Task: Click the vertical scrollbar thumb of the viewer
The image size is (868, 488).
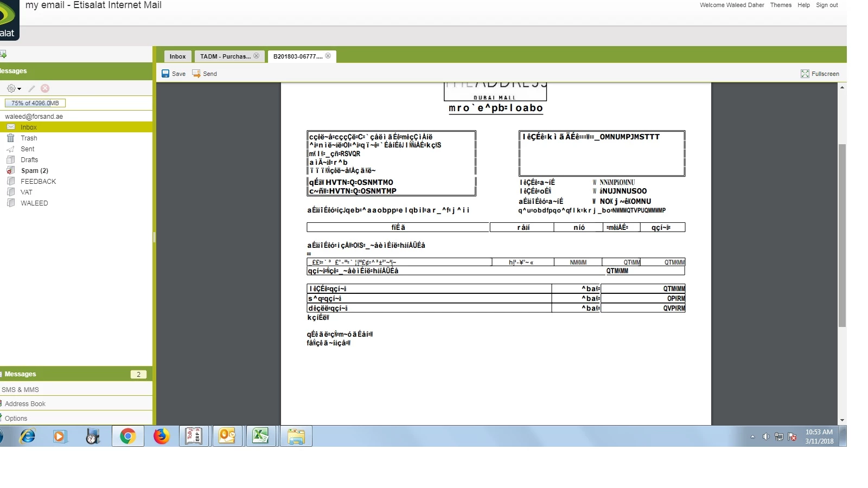Action: click(842, 235)
